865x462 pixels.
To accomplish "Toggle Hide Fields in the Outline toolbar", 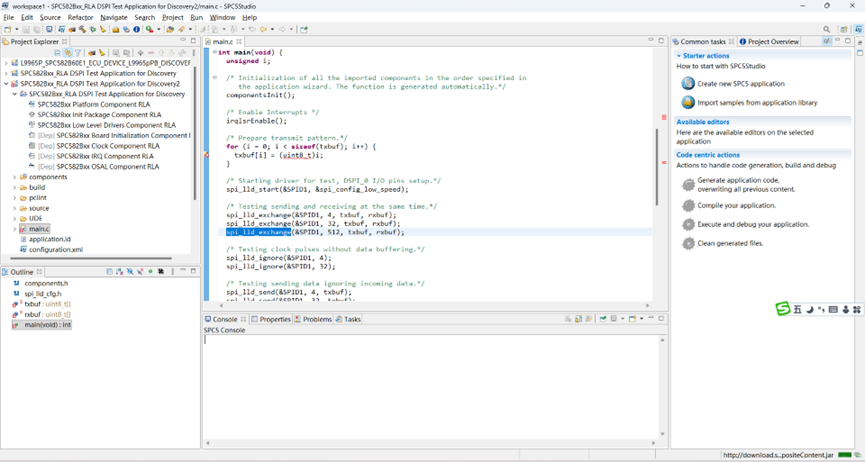I will point(129,272).
